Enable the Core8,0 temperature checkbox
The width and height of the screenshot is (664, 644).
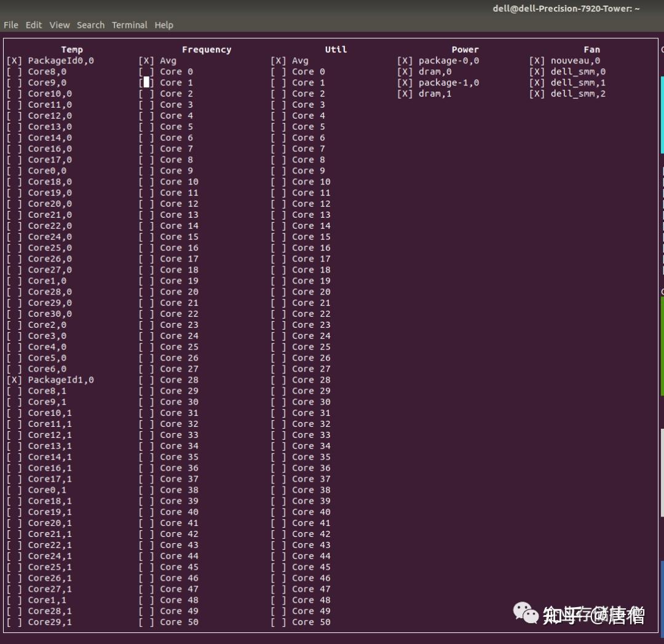(x=12, y=71)
